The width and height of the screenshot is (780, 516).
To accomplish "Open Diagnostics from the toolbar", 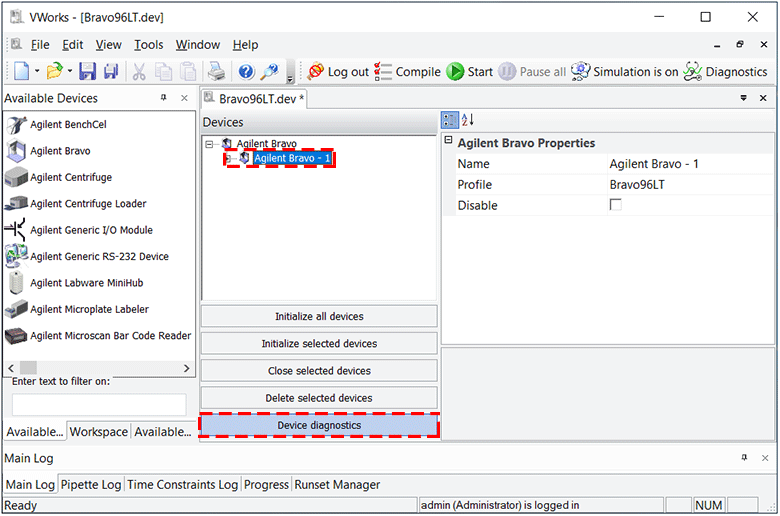I will (x=725, y=72).
